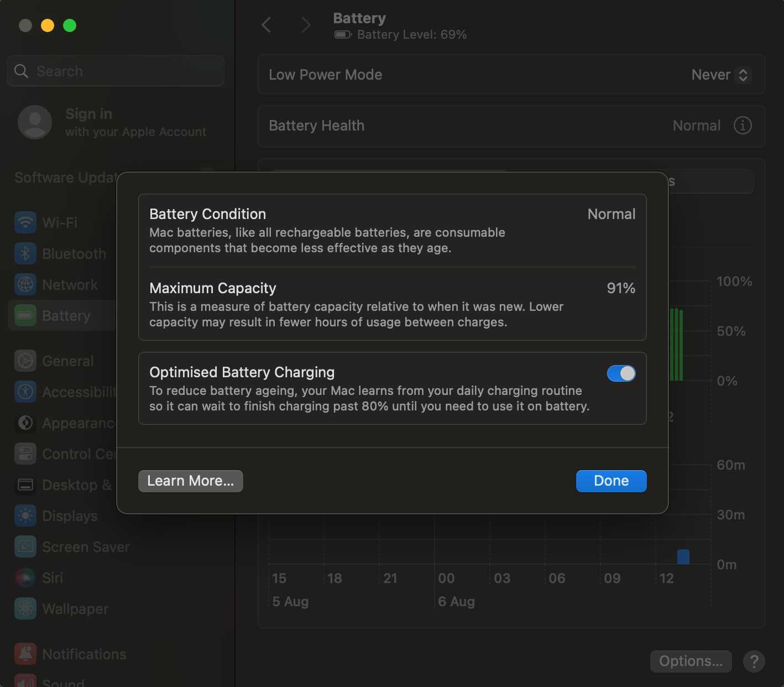Image resolution: width=784 pixels, height=687 pixels.
Task: Click the Battery Condition Normal value
Action: point(611,214)
